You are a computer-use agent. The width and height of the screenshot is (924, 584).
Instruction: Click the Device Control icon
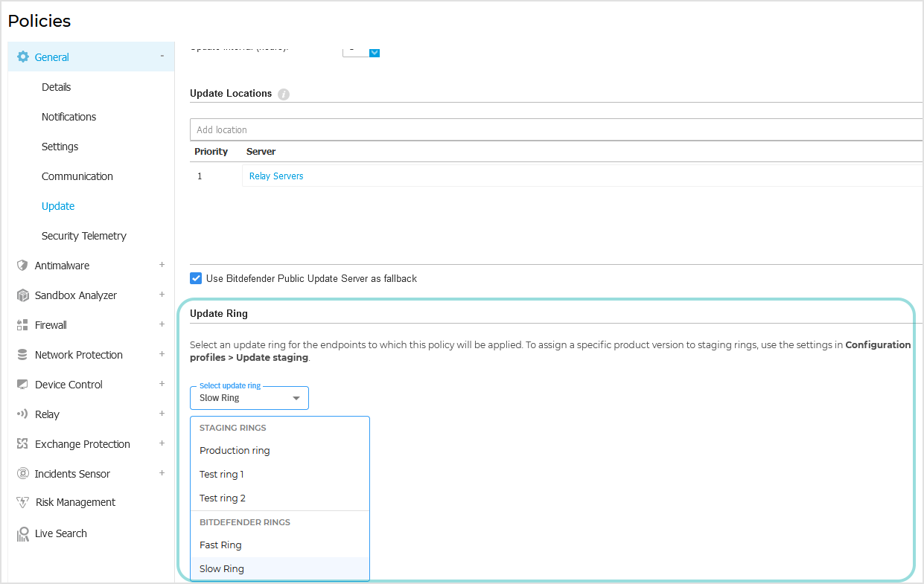click(x=22, y=384)
